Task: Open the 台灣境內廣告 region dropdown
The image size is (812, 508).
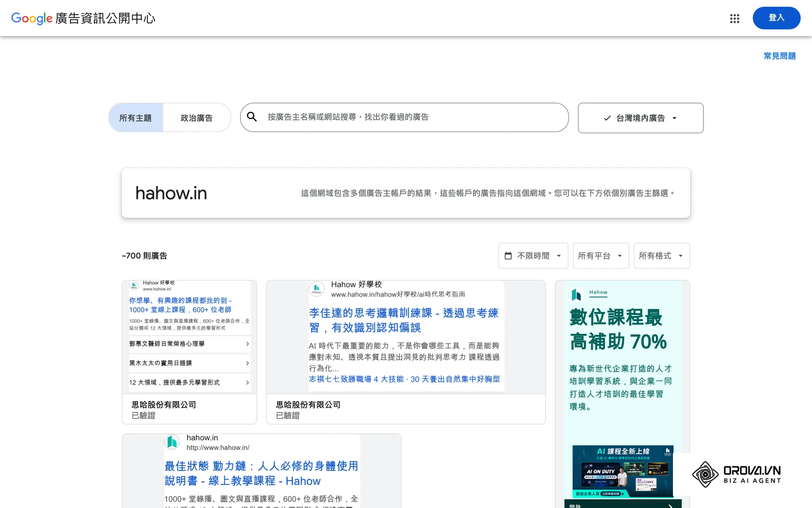Action: (640, 118)
